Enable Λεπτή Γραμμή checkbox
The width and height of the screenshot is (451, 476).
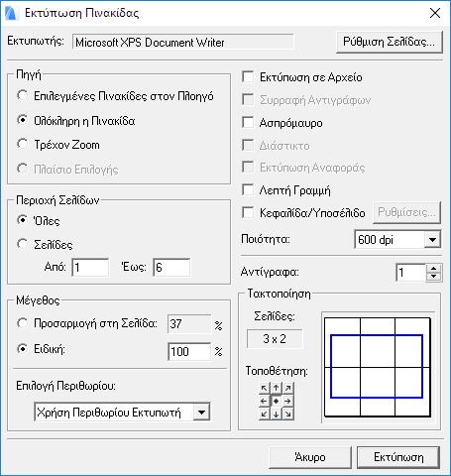[248, 190]
